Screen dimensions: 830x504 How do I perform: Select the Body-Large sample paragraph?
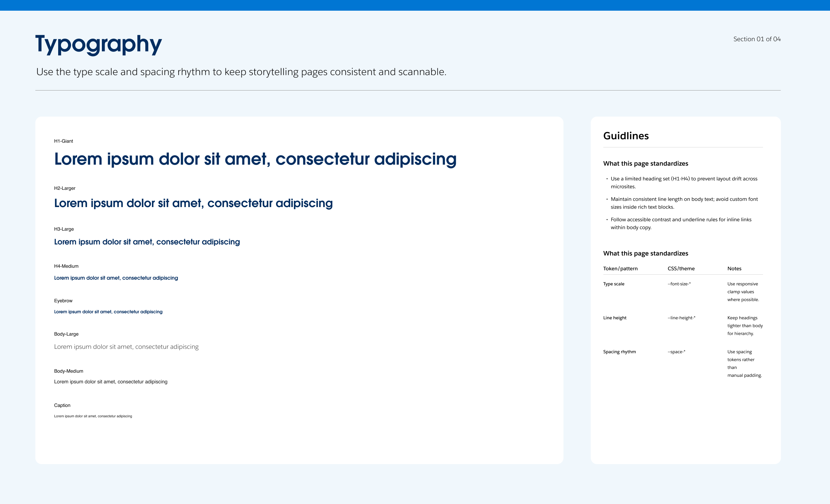(x=126, y=347)
